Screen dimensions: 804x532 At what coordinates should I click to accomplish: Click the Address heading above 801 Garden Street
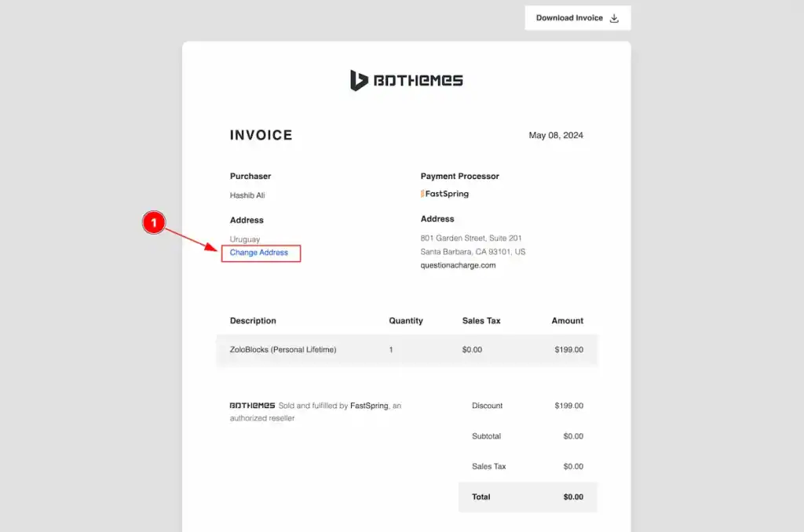437,219
